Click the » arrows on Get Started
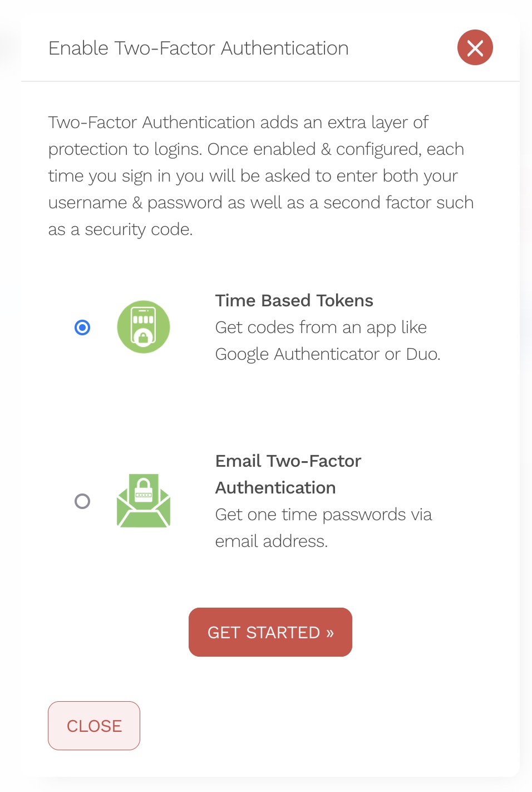Viewport: 532px width, 792px height. (x=330, y=633)
